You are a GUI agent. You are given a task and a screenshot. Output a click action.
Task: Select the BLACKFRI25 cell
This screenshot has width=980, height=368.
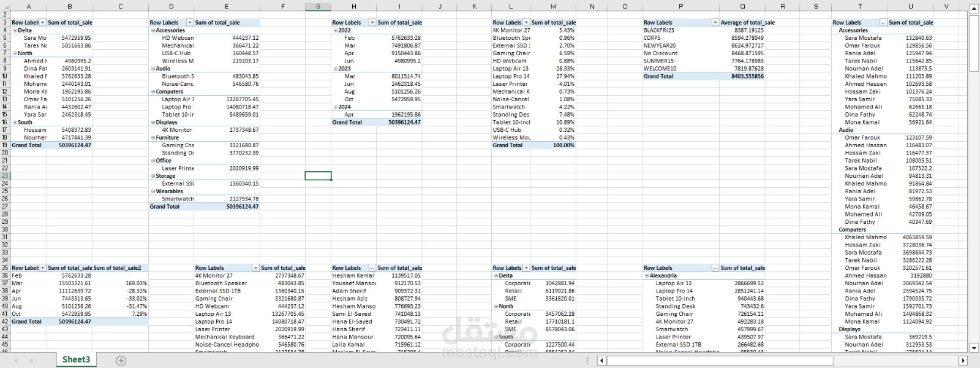(x=681, y=30)
